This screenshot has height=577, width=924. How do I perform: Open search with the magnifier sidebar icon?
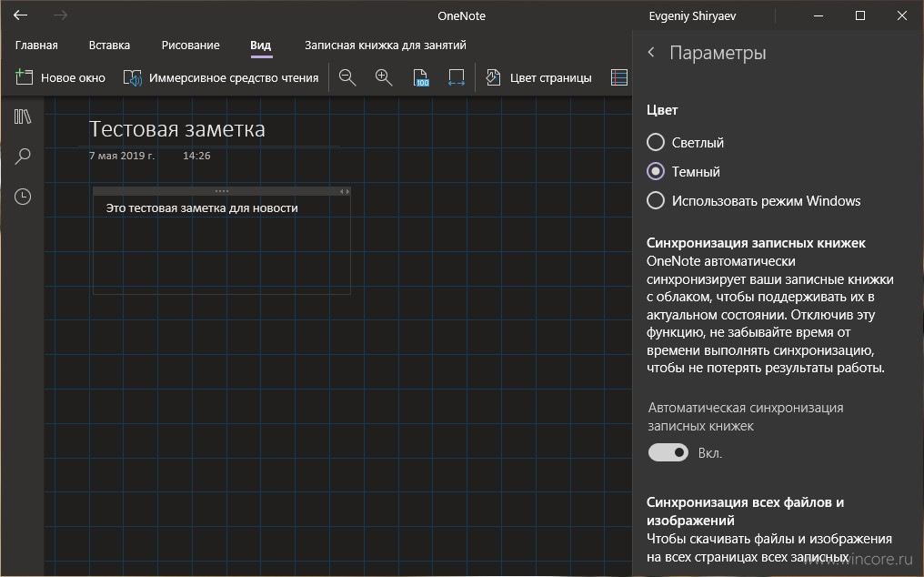[x=23, y=157]
